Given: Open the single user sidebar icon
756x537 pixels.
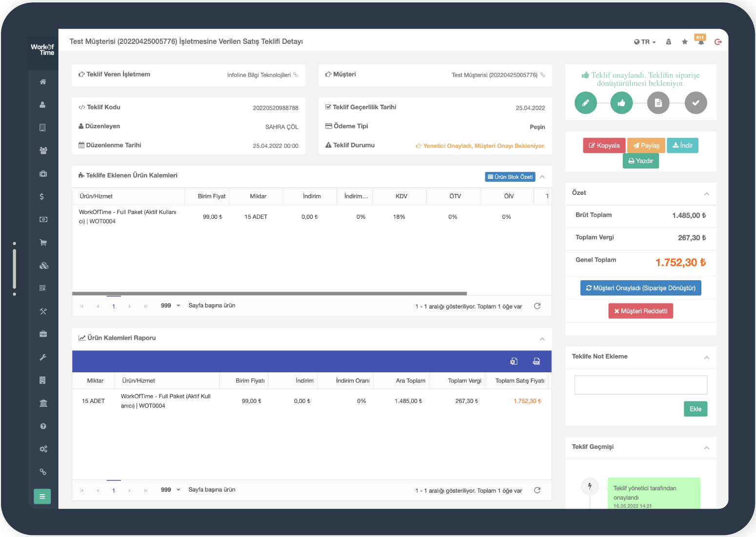Looking at the screenshot, I should pyautogui.click(x=43, y=105).
